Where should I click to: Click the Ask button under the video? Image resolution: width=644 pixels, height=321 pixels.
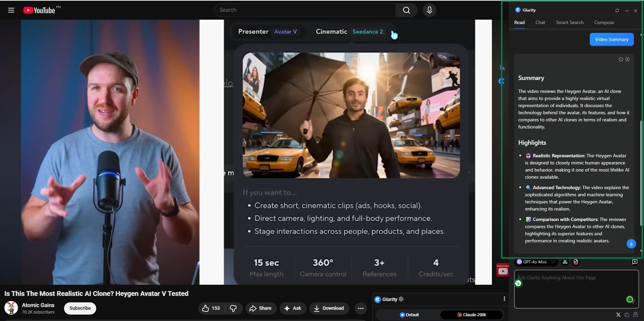tap(293, 308)
